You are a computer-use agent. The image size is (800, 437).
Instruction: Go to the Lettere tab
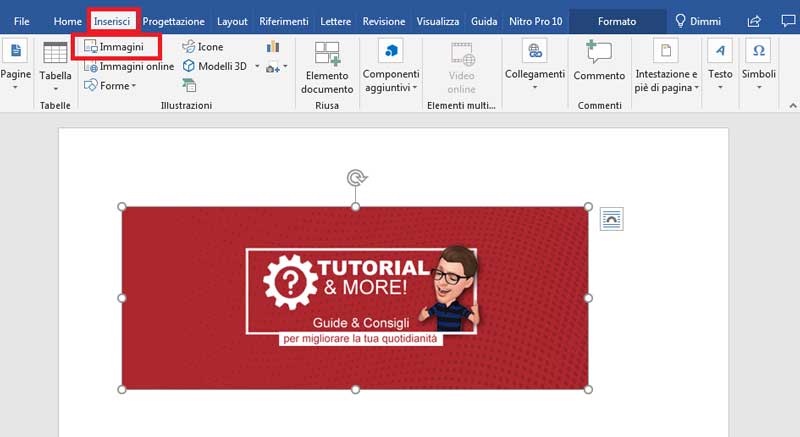(335, 21)
